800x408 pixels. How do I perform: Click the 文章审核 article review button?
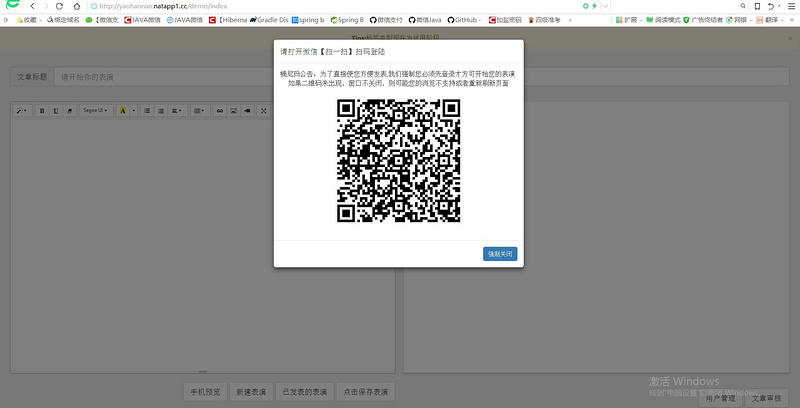tap(767, 398)
